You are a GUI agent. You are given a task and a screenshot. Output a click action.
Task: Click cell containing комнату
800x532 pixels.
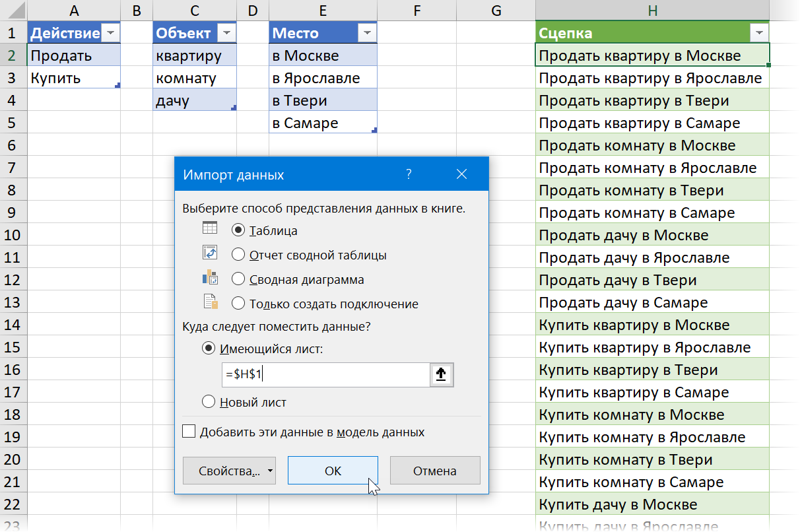pos(195,78)
